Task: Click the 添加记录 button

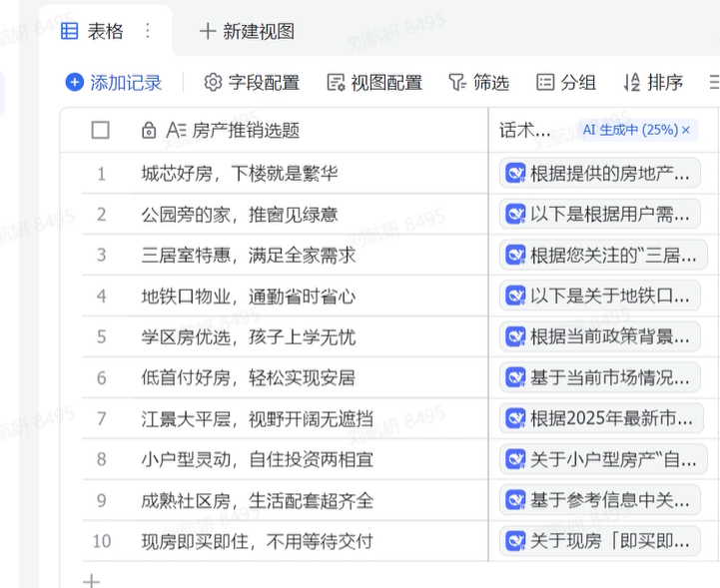Action: (x=114, y=83)
